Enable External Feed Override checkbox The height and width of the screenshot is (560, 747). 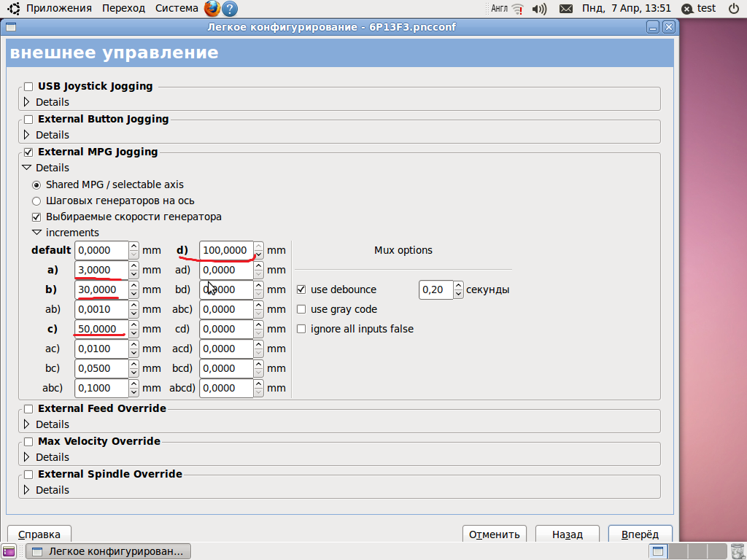pos(28,409)
